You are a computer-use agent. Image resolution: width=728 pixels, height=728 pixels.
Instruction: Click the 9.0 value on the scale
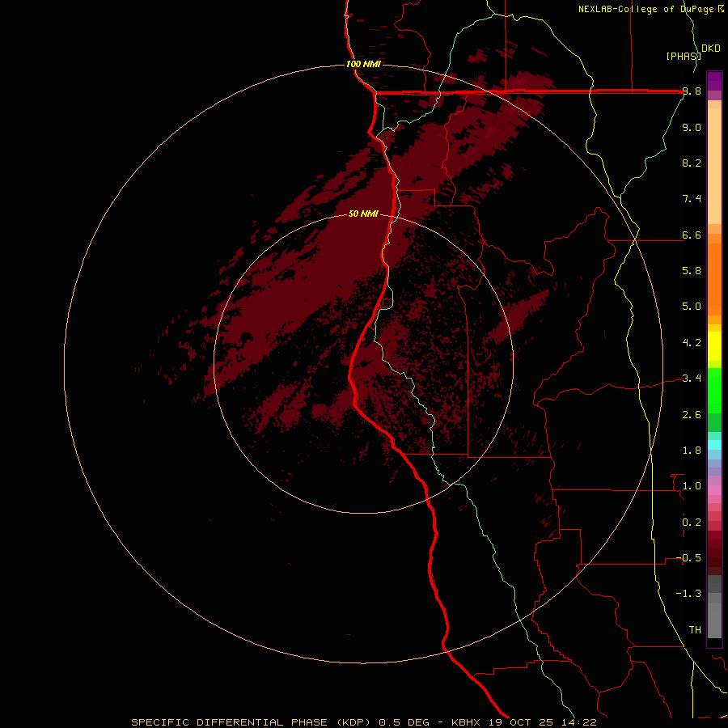pyautogui.click(x=692, y=127)
